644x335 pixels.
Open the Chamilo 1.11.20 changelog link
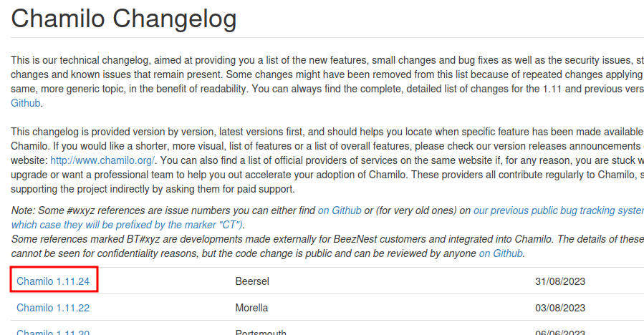53,331
